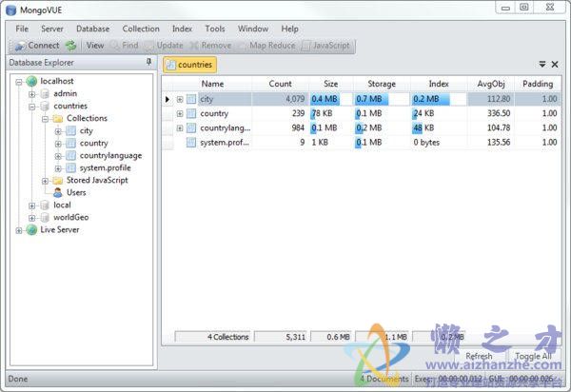Click the Map Reduce toolbar button

coord(266,46)
